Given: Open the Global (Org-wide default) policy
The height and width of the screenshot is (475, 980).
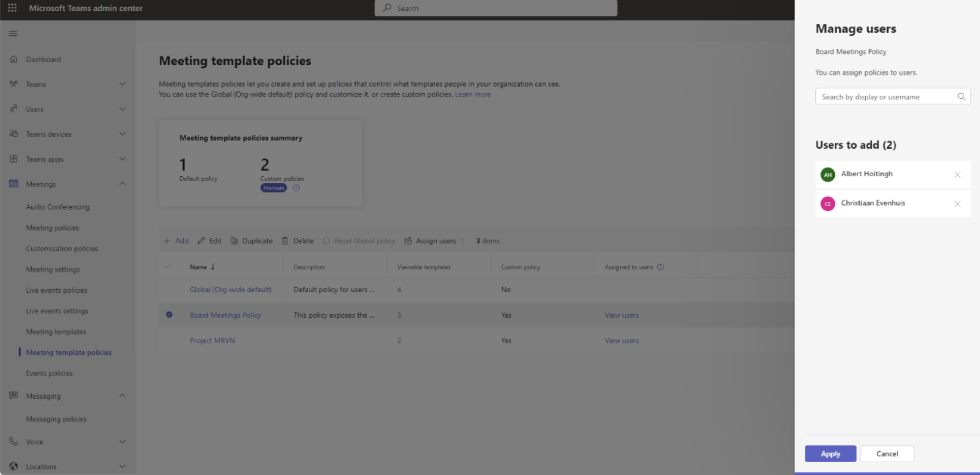Looking at the screenshot, I should pos(231,290).
